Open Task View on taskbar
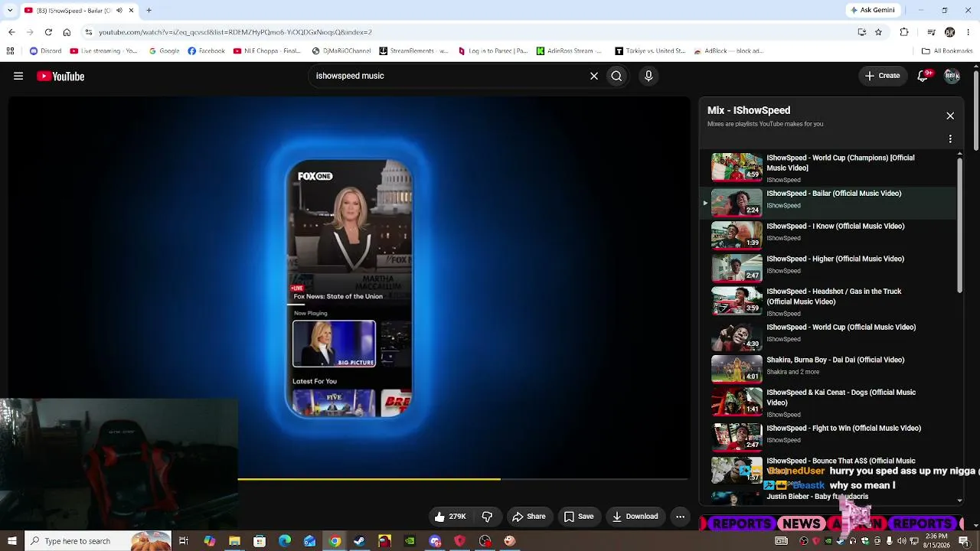The width and height of the screenshot is (980, 551). [184, 541]
